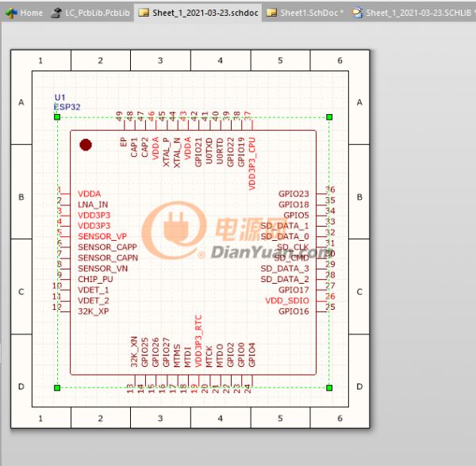Click the EP pin label
The width and height of the screenshot is (476, 466).
coord(123,142)
